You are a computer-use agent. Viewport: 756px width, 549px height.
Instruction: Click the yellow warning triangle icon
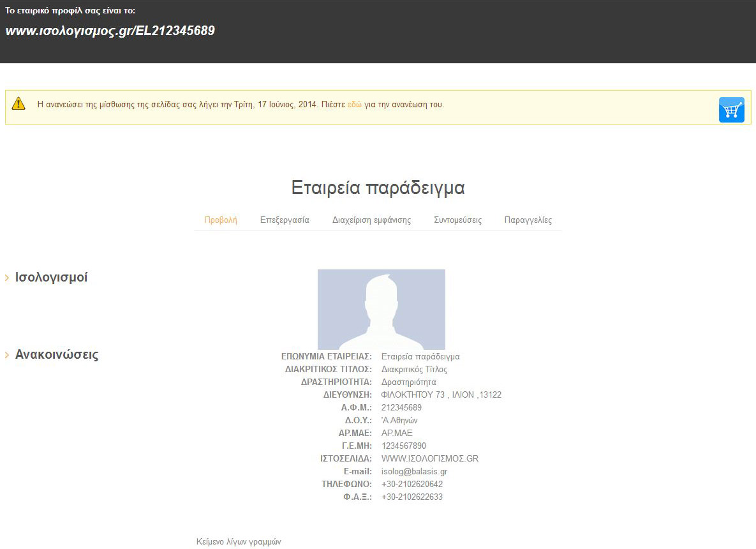(19, 103)
